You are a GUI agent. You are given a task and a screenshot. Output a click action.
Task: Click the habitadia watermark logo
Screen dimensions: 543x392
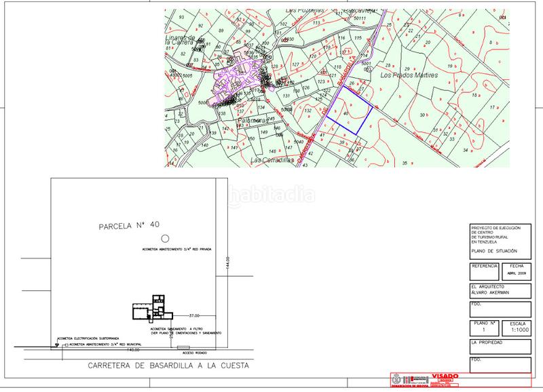coord(271,196)
